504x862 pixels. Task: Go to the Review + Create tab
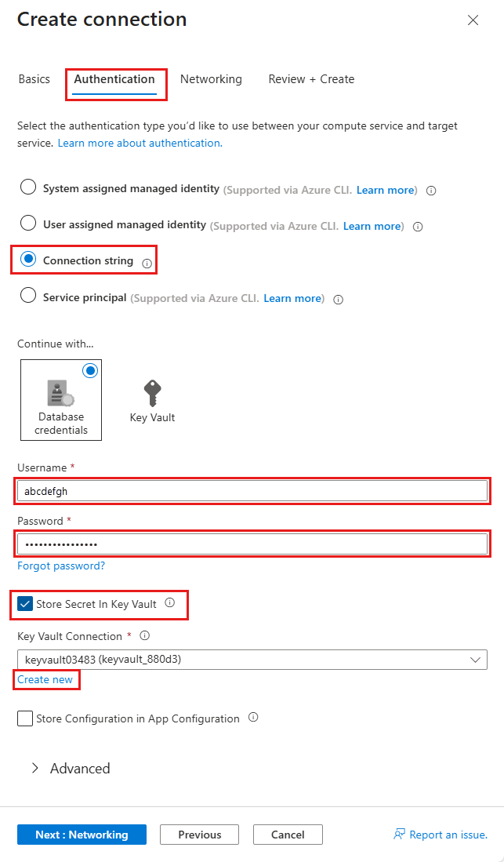point(311,79)
